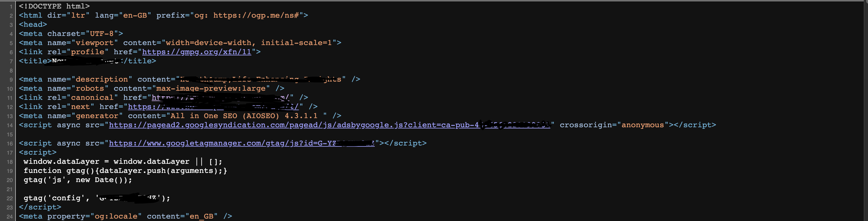Open the gmpg.org/xfn/11 profile link
The image size is (868, 221).
[x=196, y=52]
